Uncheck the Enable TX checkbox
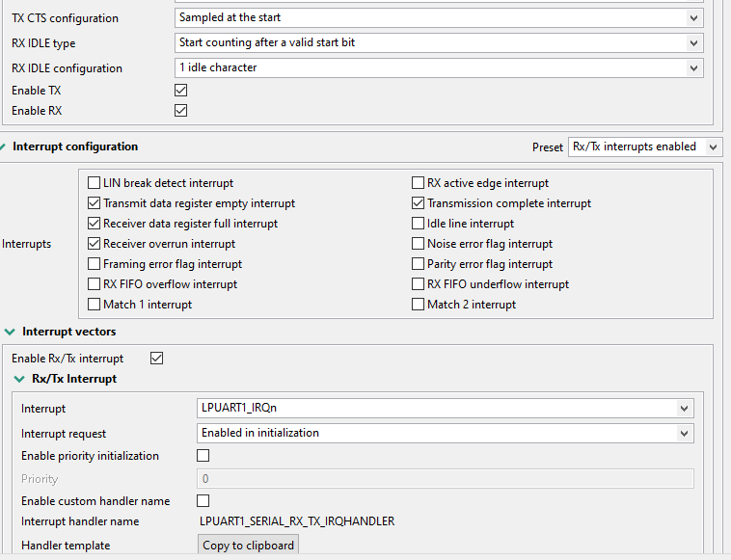The image size is (731, 560). (180, 90)
